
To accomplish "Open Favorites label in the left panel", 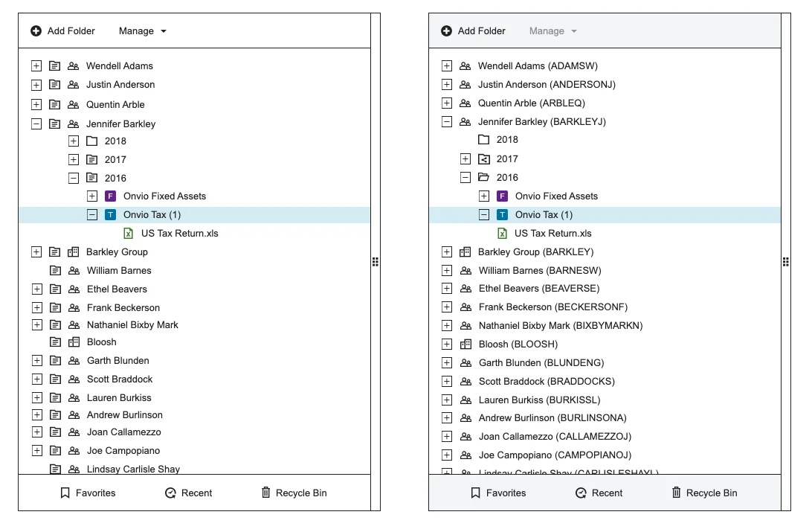I will click(96, 493).
